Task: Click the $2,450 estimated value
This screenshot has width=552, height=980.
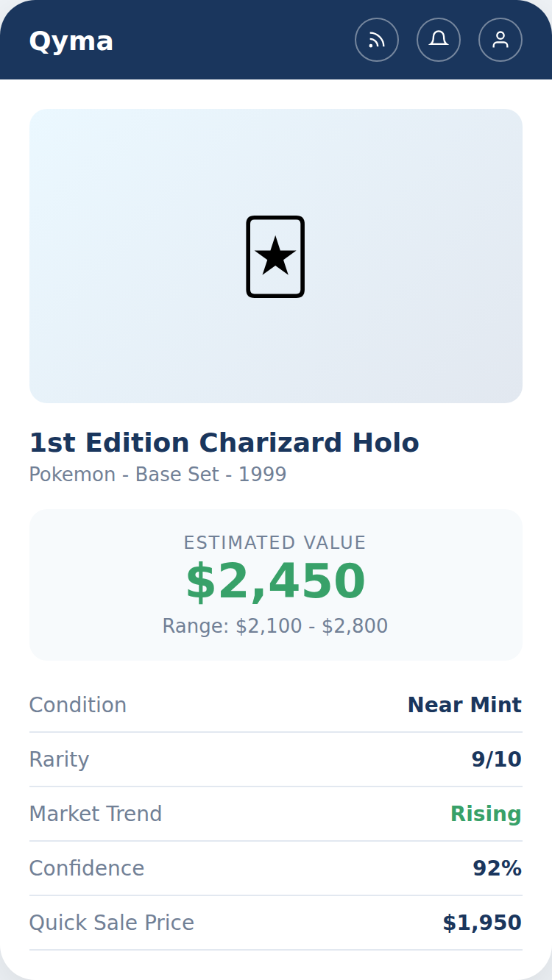Action: [275, 582]
